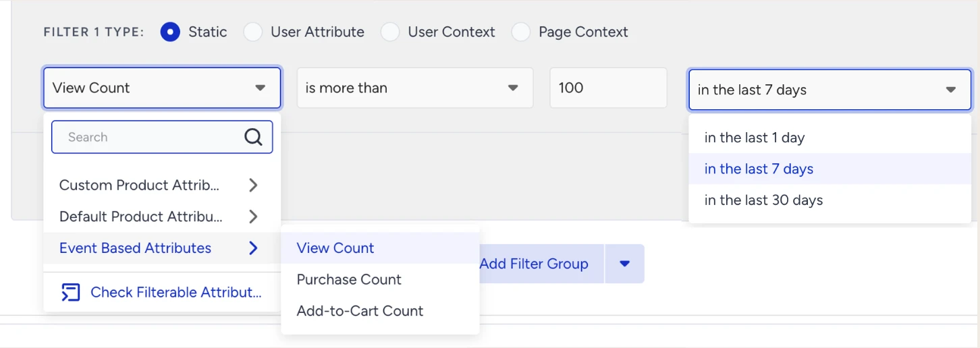The width and height of the screenshot is (980, 348).
Task: Expand Custom Product Attributes submenu chevron
Action: coord(253,185)
